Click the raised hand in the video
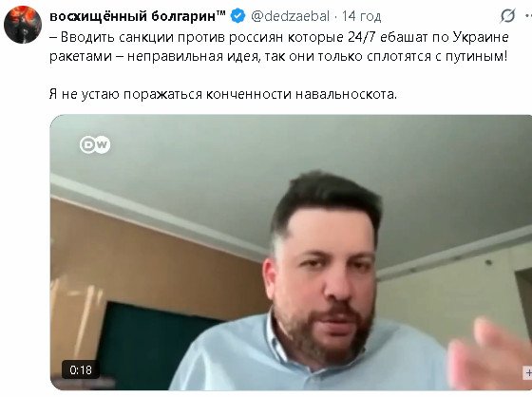The height and width of the screenshot is (397, 532). 490,354
